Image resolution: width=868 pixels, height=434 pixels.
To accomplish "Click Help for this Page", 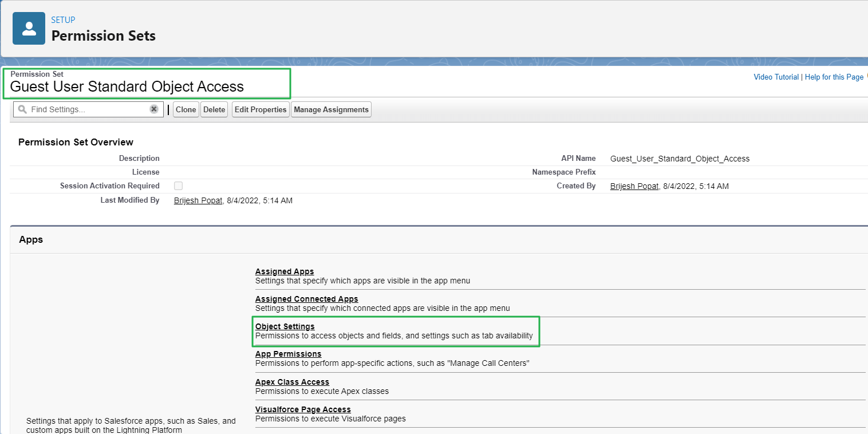I will coord(834,77).
